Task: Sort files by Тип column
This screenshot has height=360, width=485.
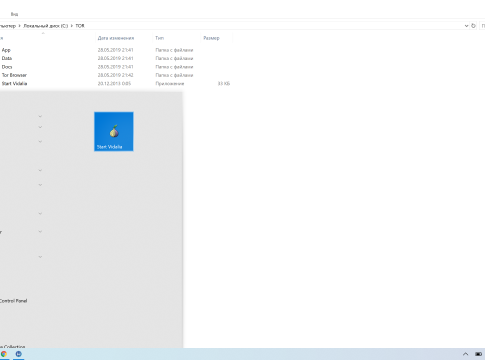Action: click(x=160, y=38)
